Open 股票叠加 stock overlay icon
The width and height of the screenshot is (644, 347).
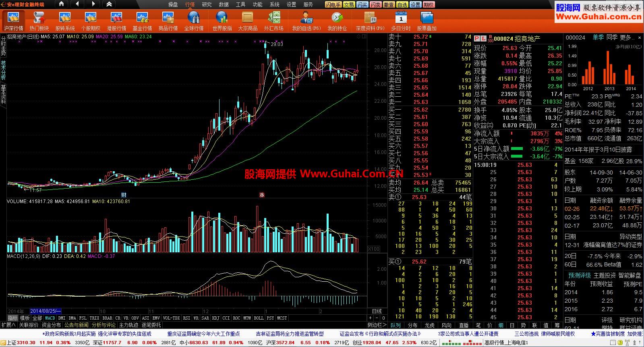point(427,21)
